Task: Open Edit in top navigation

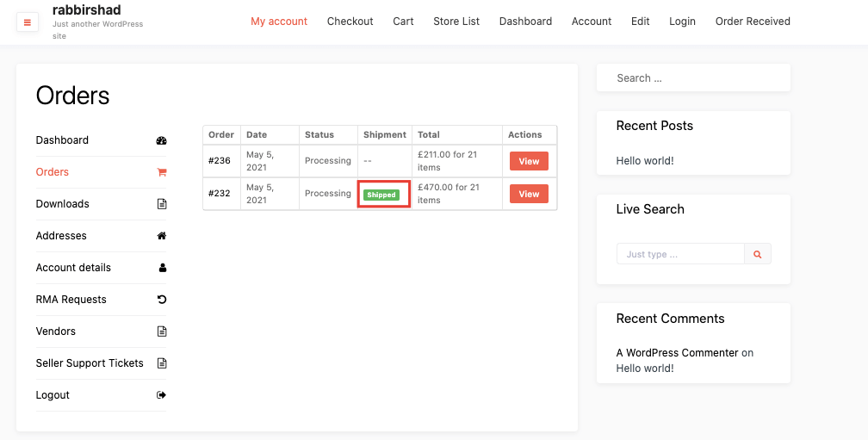Action: coord(641,22)
